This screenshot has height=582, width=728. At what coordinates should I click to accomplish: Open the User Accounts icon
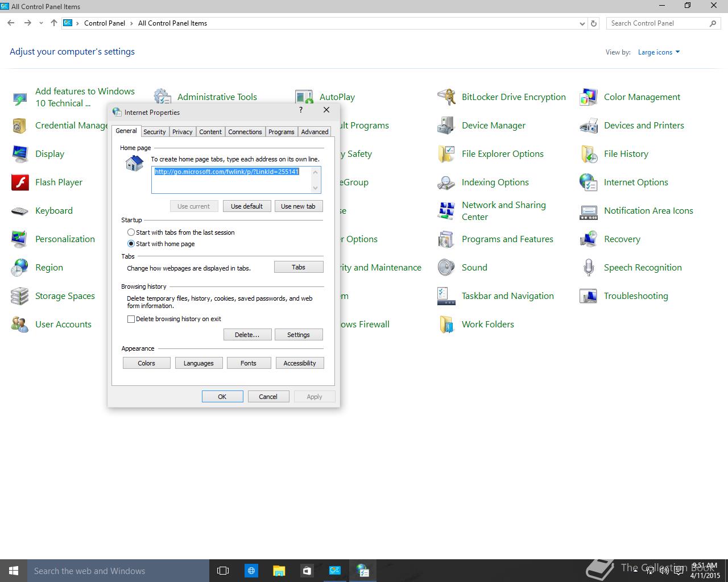(x=20, y=325)
